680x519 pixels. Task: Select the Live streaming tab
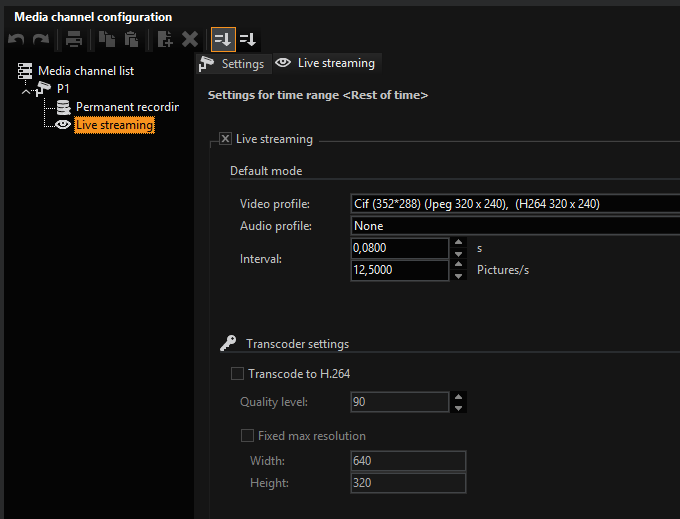[326, 63]
